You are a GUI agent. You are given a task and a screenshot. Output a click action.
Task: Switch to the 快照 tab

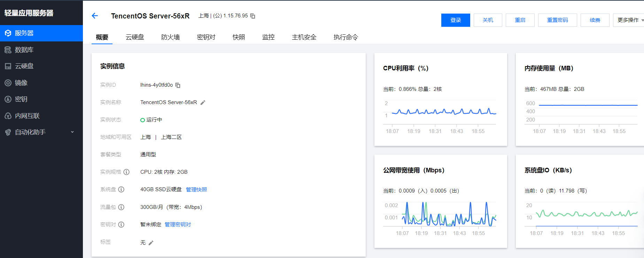[239, 37]
